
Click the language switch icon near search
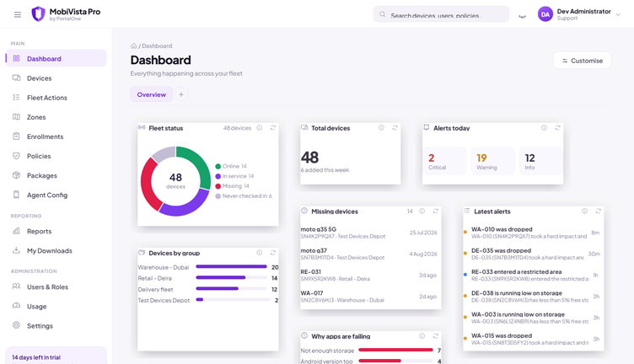(523, 15)
